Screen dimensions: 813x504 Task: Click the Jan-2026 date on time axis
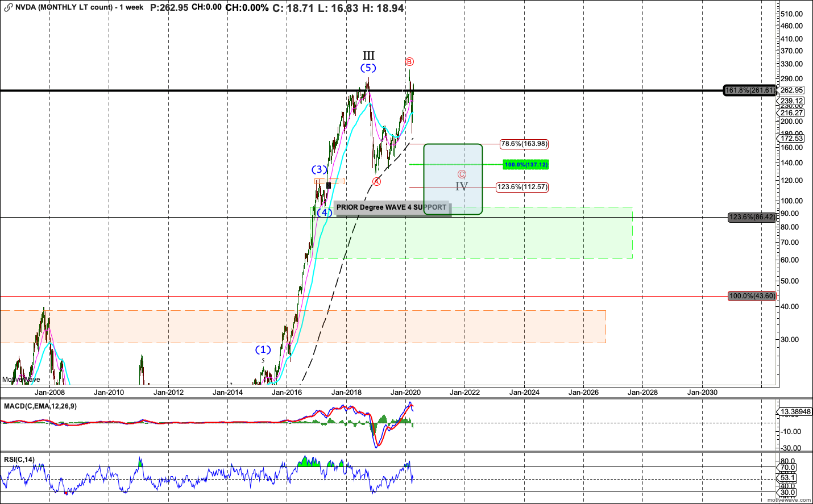[x=583, y=392]
